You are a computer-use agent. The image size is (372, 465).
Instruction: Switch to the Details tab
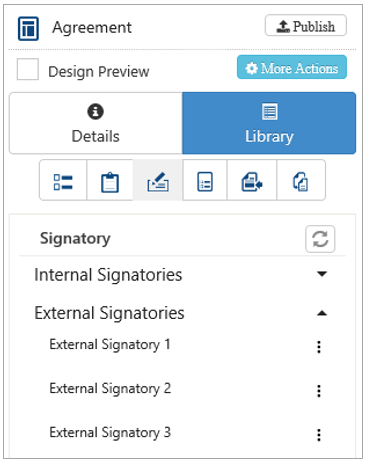coord(96,125)
